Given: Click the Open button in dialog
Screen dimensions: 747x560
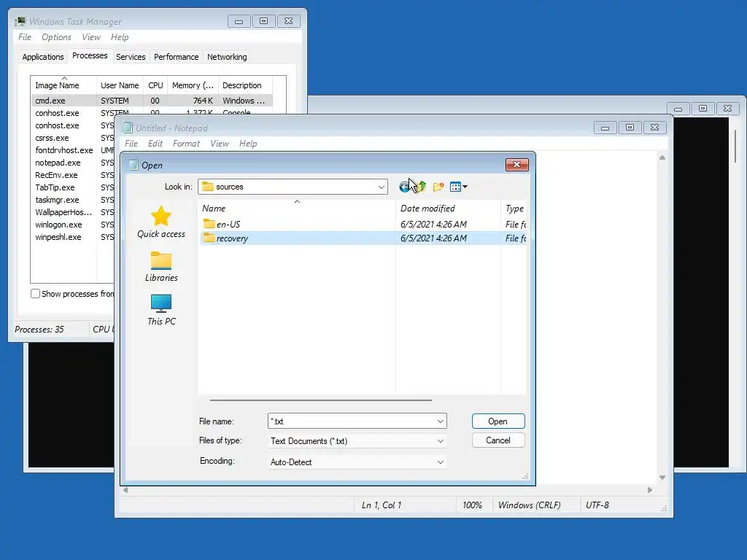Looking at the screenshot, I should click(498, 421).
